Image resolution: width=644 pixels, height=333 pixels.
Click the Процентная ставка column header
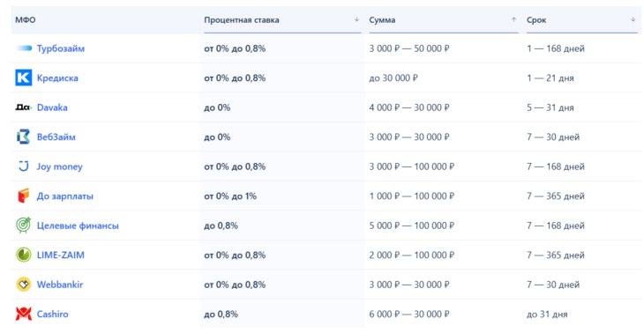[242, 20]
